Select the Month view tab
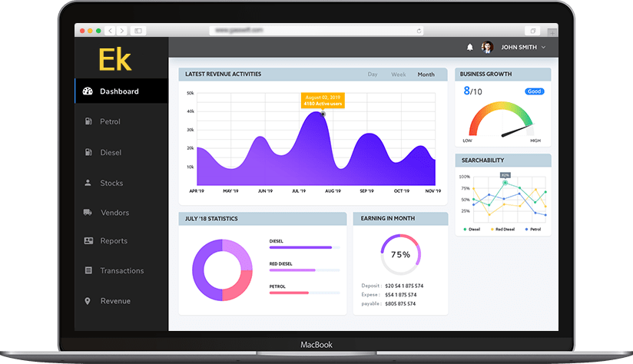This screenshot has height=364, width=633. coord(426,74)
